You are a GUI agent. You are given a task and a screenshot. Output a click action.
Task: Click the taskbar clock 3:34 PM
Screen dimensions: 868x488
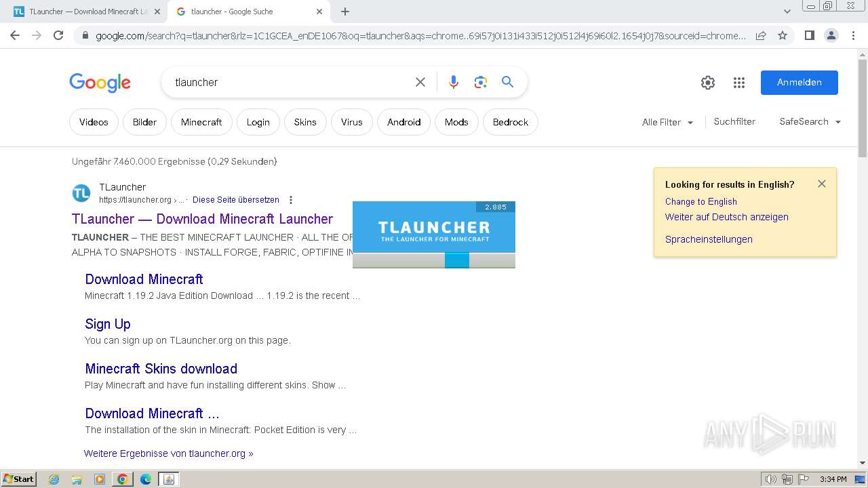point(833,479)
